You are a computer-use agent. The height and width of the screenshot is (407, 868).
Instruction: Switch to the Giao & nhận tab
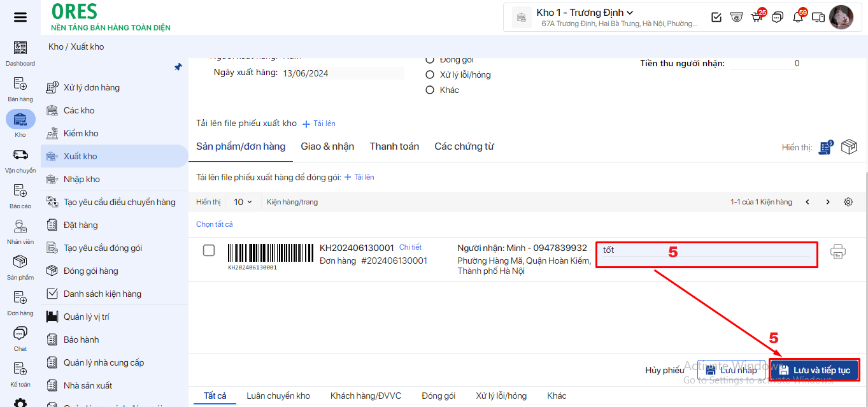pos(327,146)
